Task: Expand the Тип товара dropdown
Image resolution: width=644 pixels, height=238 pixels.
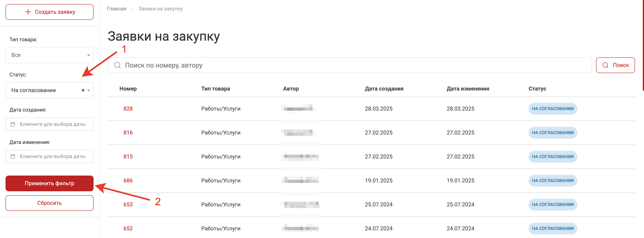Action: [x=88, y=55]
